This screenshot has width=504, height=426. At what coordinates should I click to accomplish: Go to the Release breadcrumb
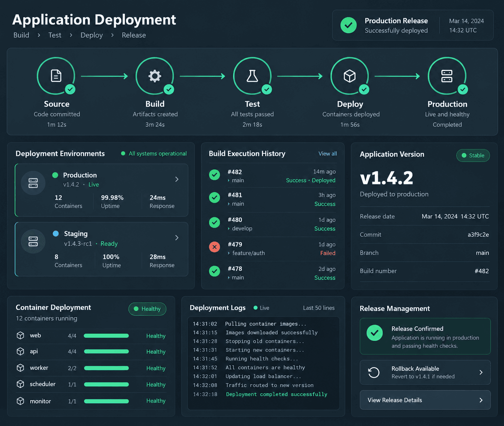coord(134,35)
